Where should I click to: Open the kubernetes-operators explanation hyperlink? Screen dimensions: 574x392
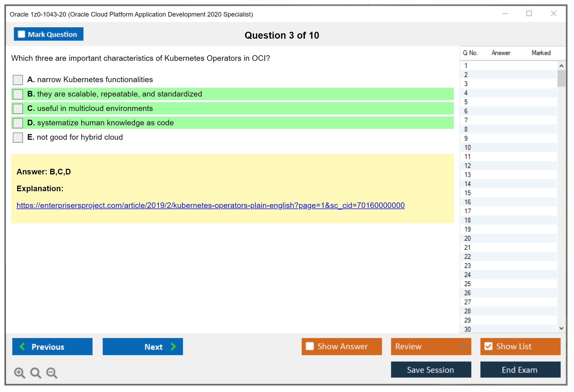(x=211, y=205)
